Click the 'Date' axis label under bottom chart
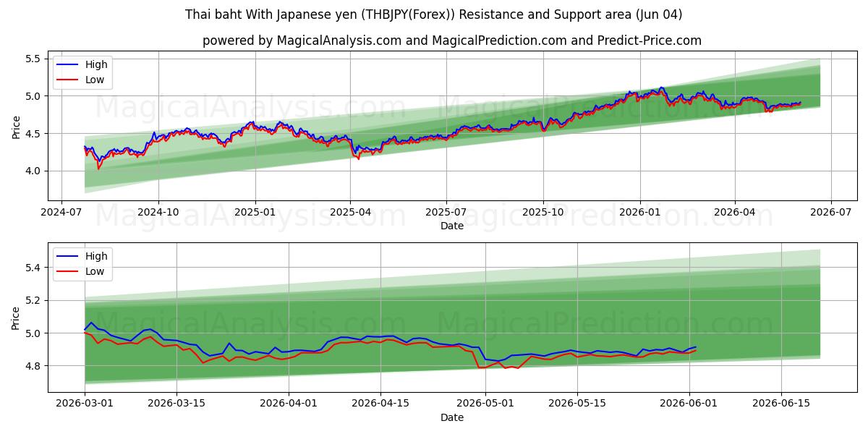Image resolution: width=868 pixels, height=434 pixels. 452,418
